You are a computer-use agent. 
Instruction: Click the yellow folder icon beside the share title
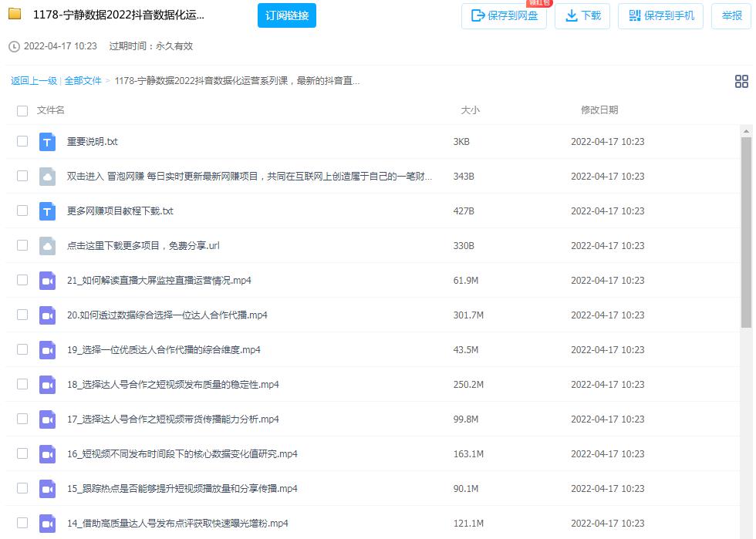(15, 14)
